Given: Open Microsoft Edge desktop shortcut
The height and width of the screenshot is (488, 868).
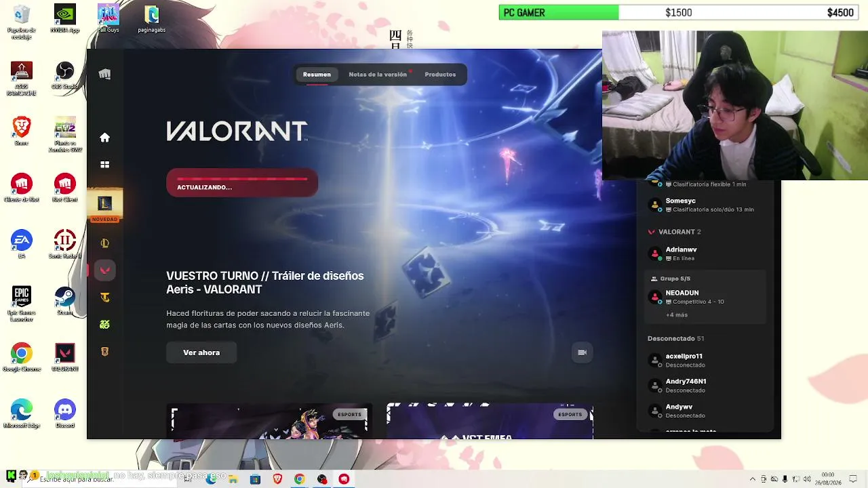Looking at the screenshot, I should [22, 414].
